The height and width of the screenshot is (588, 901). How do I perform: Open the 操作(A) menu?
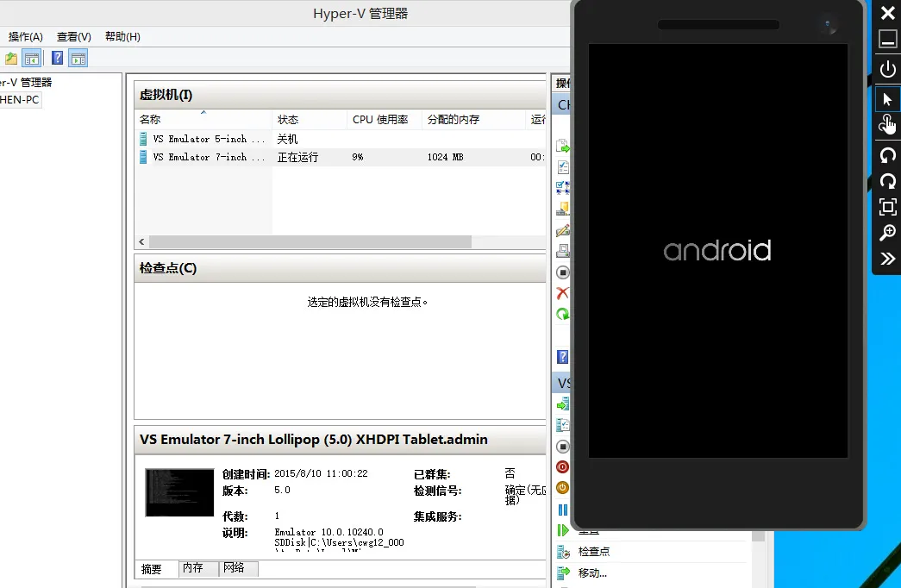[25, 37]
